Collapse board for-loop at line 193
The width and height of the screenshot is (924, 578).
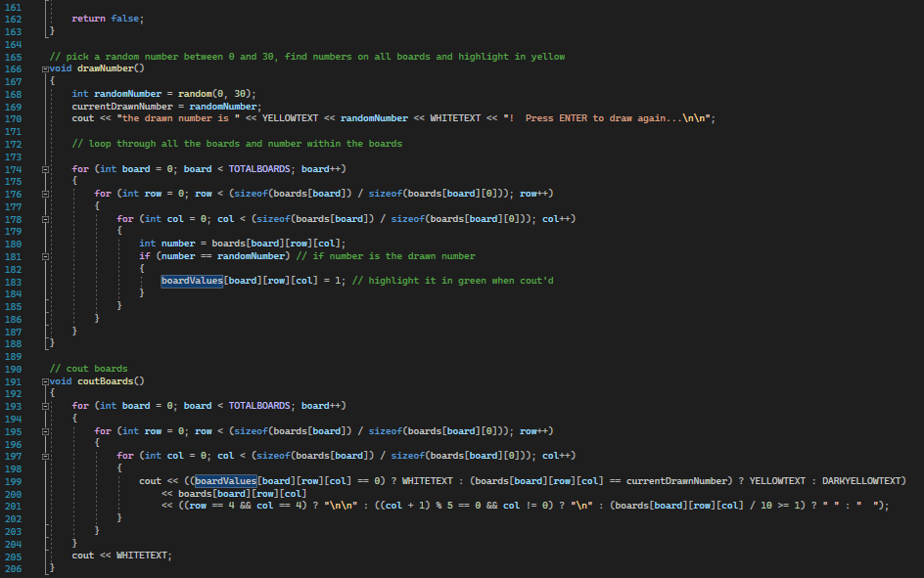[46, 406]
